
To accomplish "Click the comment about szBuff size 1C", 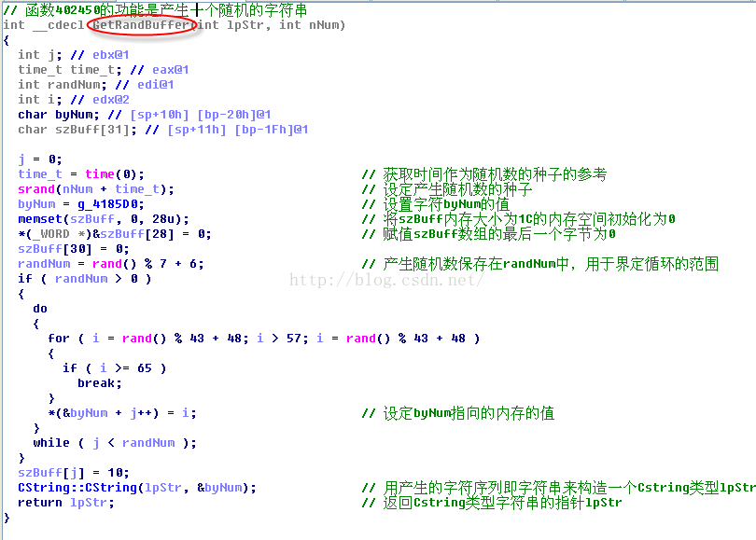I will pyautogui.click(x=518, y=219).
